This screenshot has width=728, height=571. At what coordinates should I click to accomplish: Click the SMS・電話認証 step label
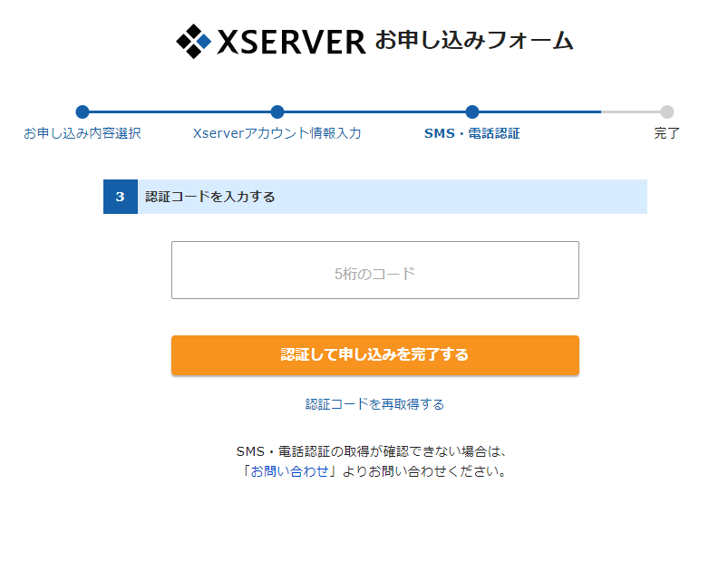472,134
